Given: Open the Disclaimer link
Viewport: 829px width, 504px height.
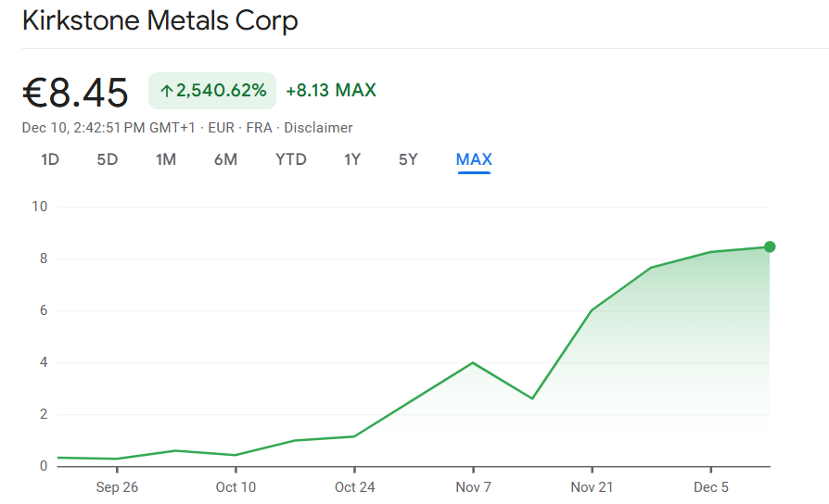Looking at the screenshot, I should tap(318, 128).
